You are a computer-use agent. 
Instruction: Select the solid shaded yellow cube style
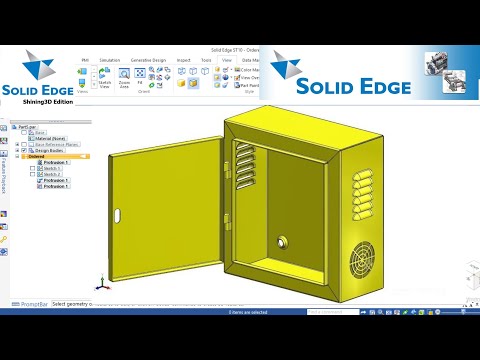(x=181, y=83)
